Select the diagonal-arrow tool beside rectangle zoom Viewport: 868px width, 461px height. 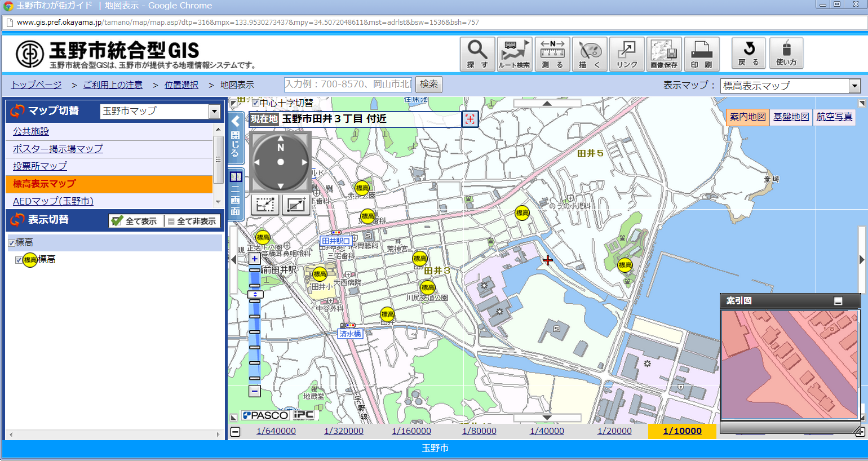(296, 205)
